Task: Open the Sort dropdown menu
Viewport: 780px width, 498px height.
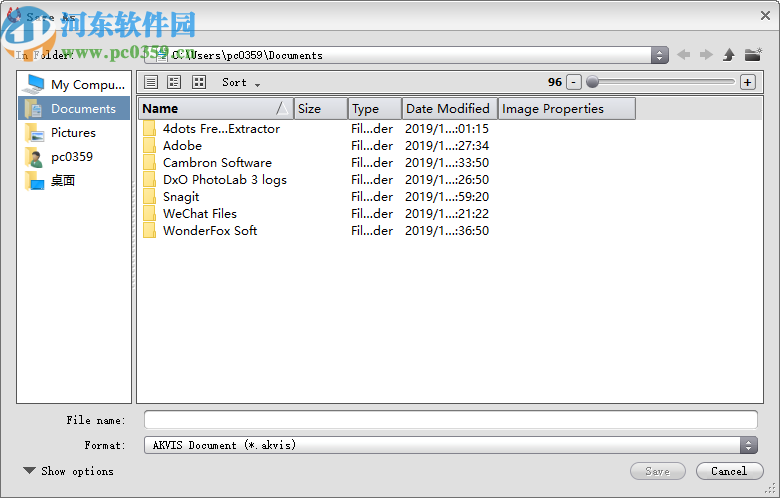Action: (x=241, y=83)
